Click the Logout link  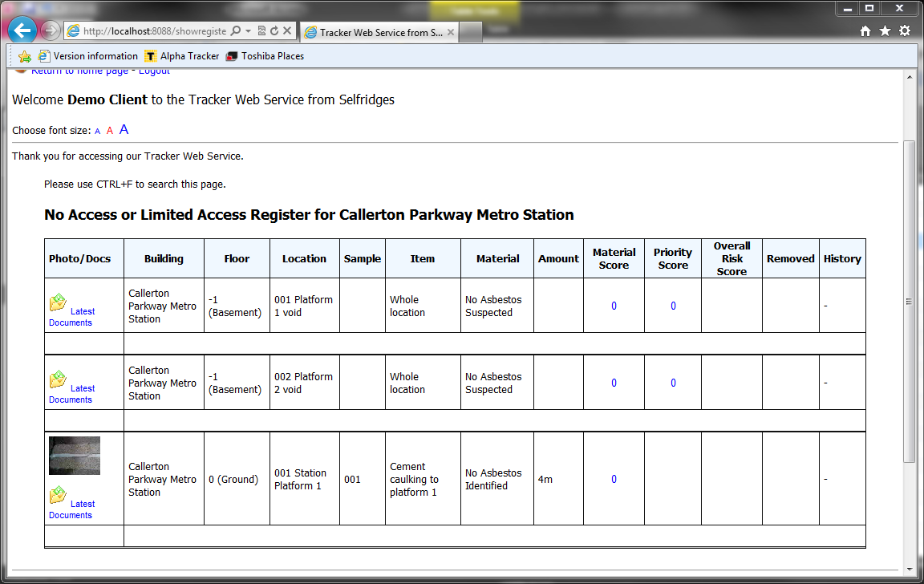tap(153, 70)
